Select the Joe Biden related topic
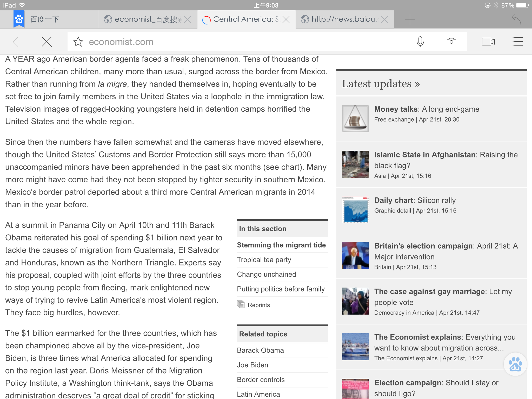The width and height of the screenshot is (532, 399). [252, 365]
